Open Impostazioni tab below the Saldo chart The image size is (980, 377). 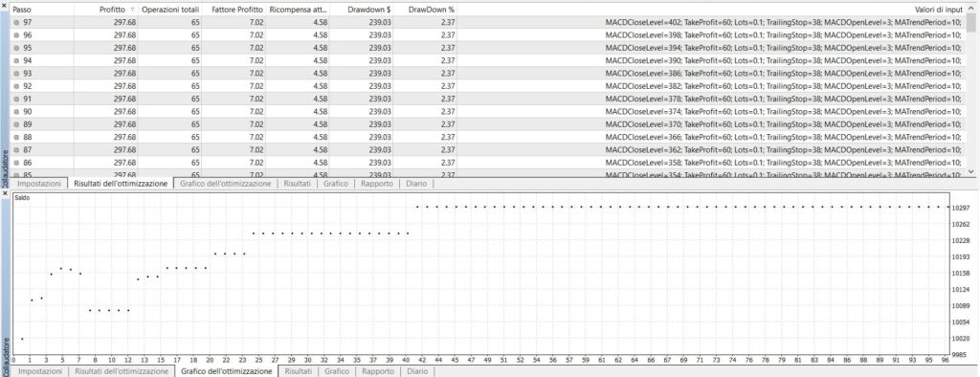coord(39,370)
